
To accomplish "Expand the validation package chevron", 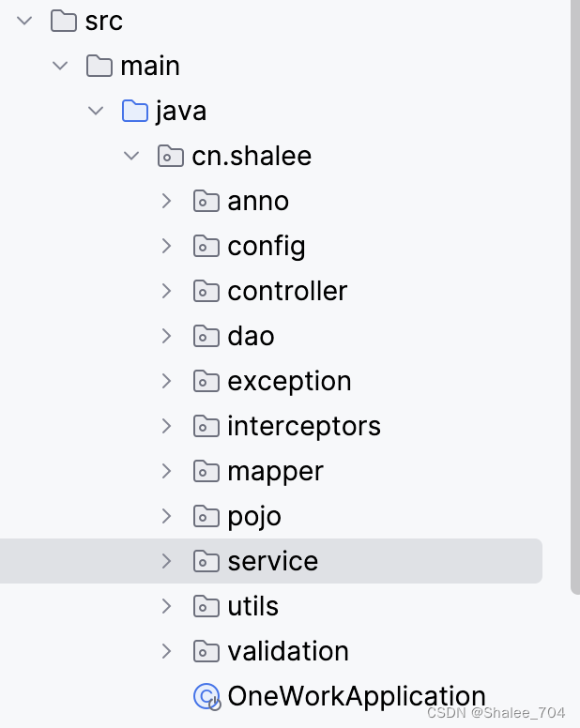I will coord(166,651).
